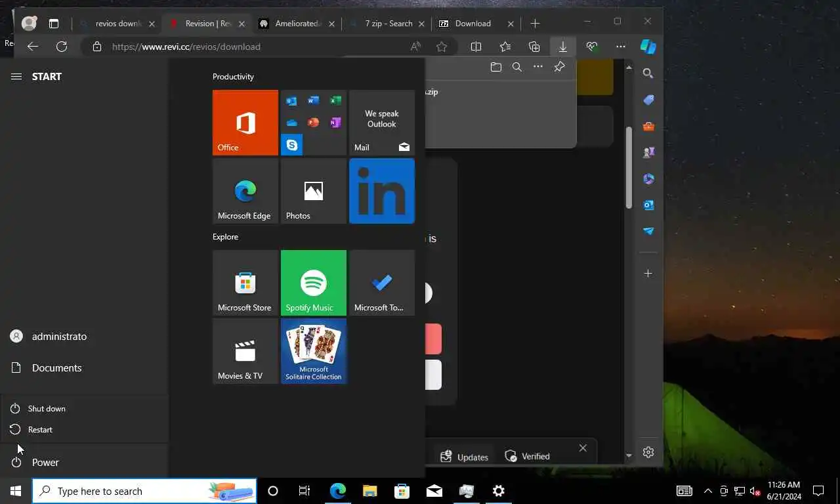Open Edge Settings and more menu
This screenshot has width=840, height=504.
[x=621, y=47]
